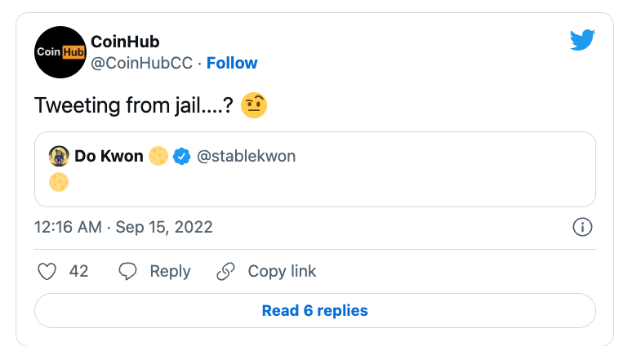Like the tweet with the heart icon
Viewport: 632px width, 364px height.
tap(47, 272)
